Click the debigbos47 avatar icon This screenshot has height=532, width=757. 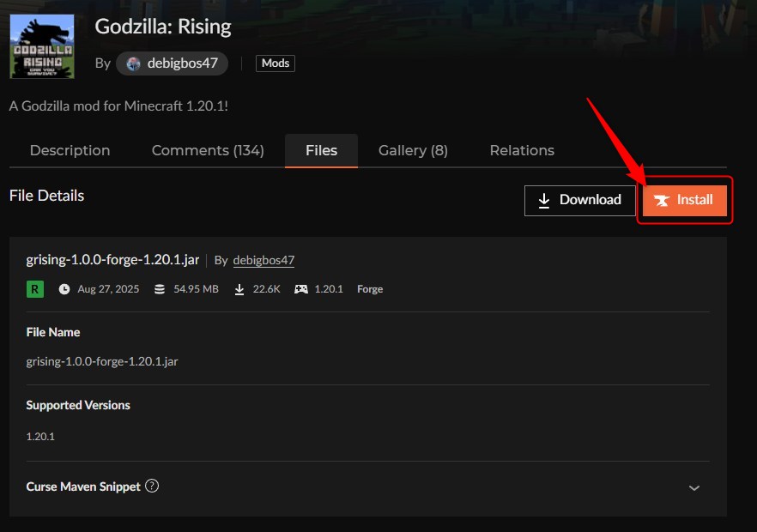click(x=134, y=63)
